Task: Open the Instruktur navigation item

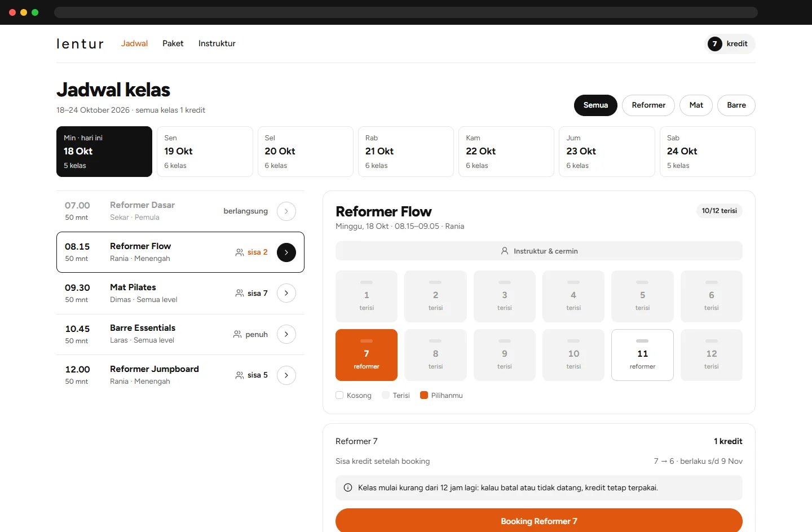Action: [x=217, y=43]
